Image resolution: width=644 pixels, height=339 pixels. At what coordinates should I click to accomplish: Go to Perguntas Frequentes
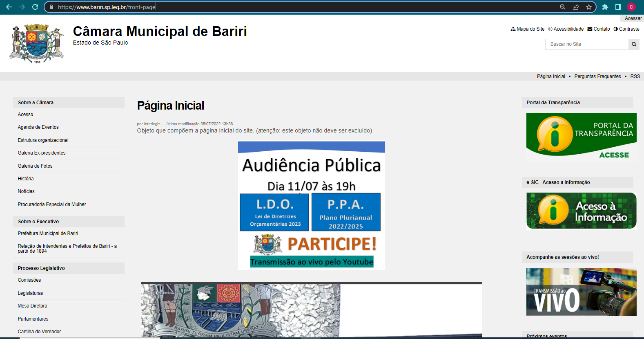(597, 76)
